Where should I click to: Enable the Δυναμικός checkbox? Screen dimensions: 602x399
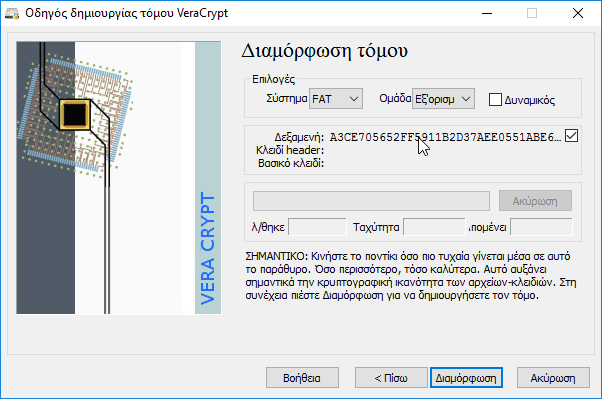tap(495, 99)
